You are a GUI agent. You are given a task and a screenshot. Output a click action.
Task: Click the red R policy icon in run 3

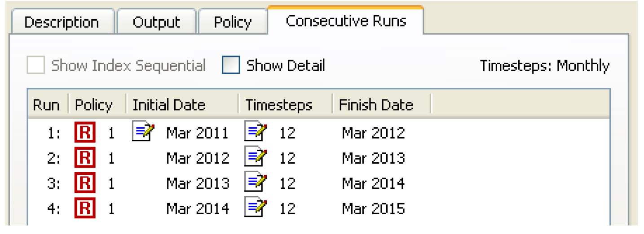(85, 183)
